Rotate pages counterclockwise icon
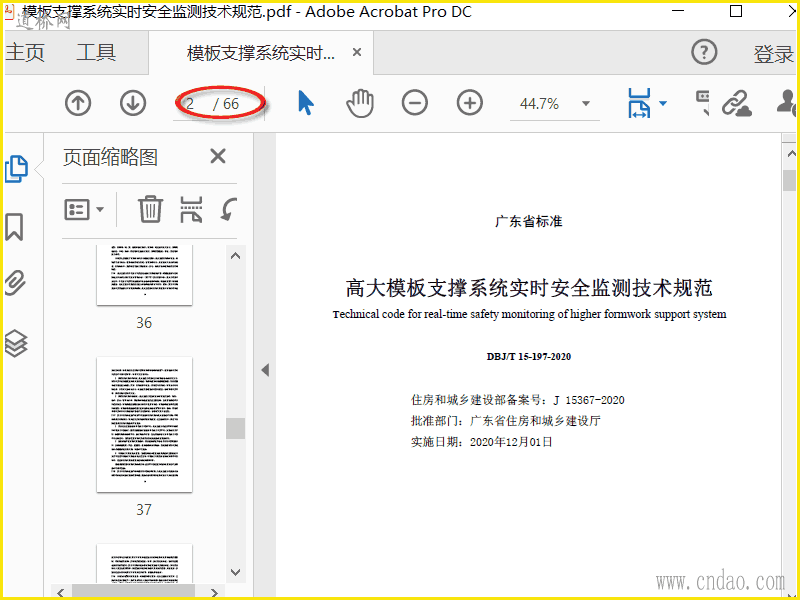The width and height of the screenshot is (800, 600). pyautogui.click(x=229, y=209)
